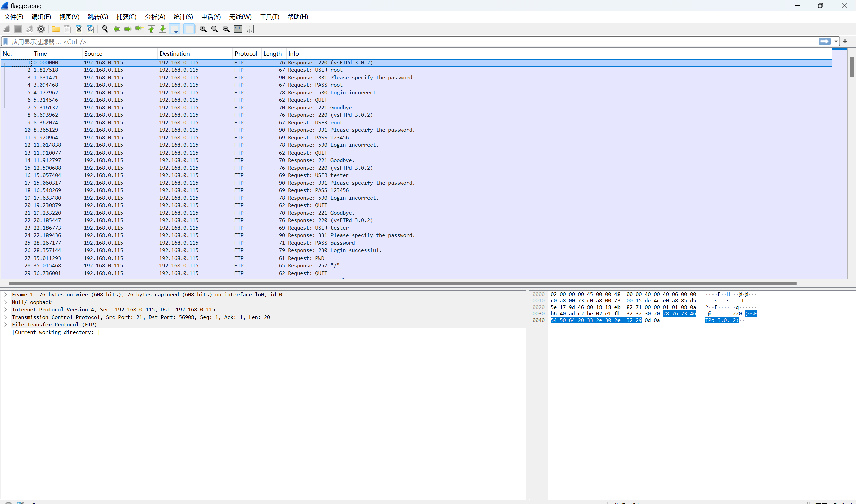Open the 无线(W) menu

pyautogui.click(x=240, y=17)
